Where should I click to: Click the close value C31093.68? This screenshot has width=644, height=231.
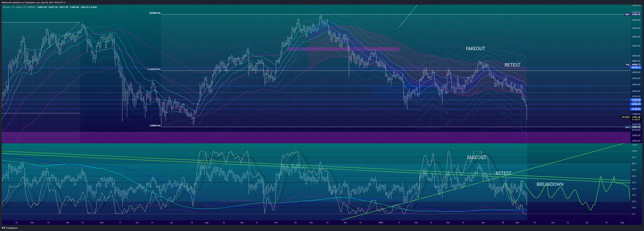tap(74, 7)
